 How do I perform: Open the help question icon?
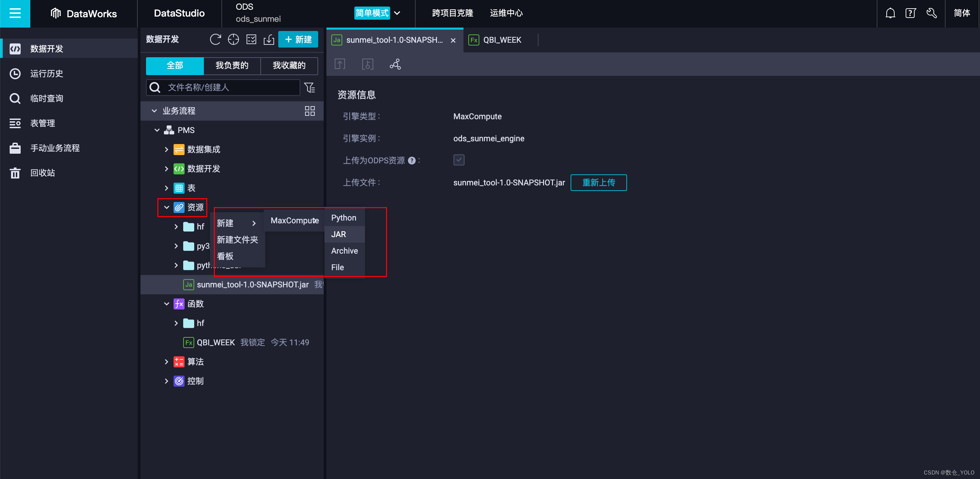(x=911, y=13)
